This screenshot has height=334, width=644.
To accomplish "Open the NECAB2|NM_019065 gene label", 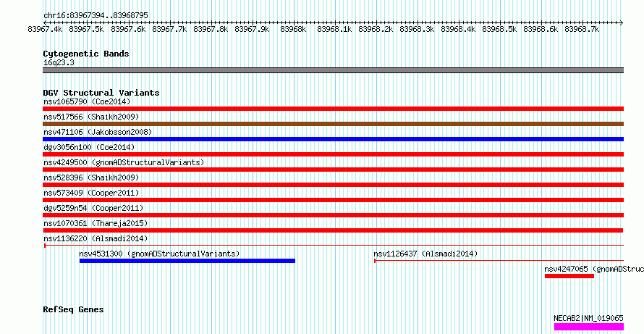I will pos(588,318).
